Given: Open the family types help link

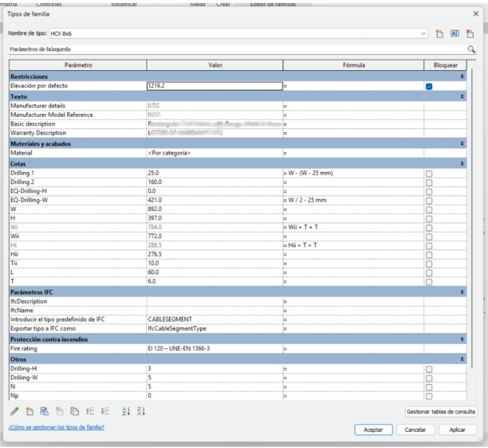Looking at the screenshot, I should 56,427.
